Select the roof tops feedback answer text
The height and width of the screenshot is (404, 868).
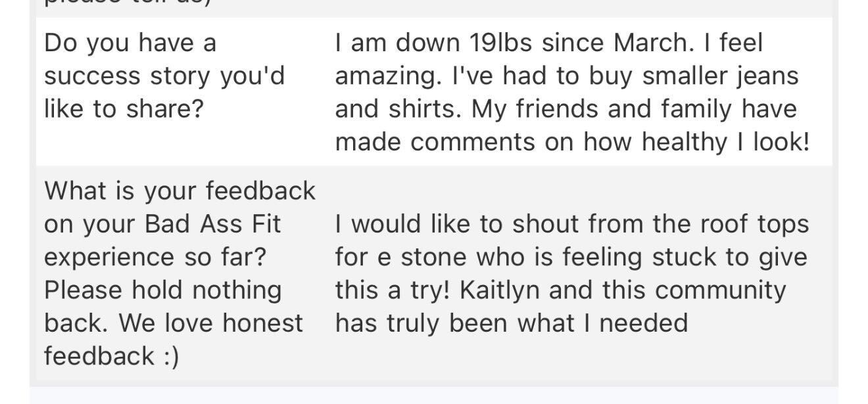571,273
